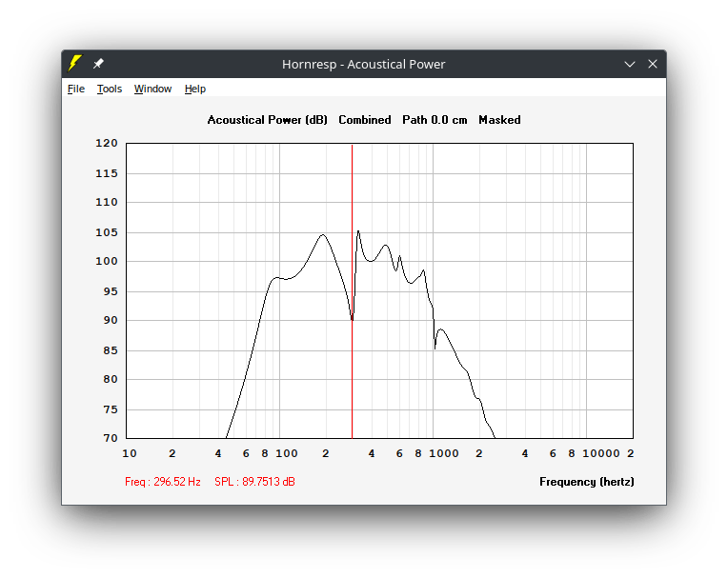Screen dimensions: 728x578
Task: Click the 10000 Hz x-axis label
Action: 600,453
